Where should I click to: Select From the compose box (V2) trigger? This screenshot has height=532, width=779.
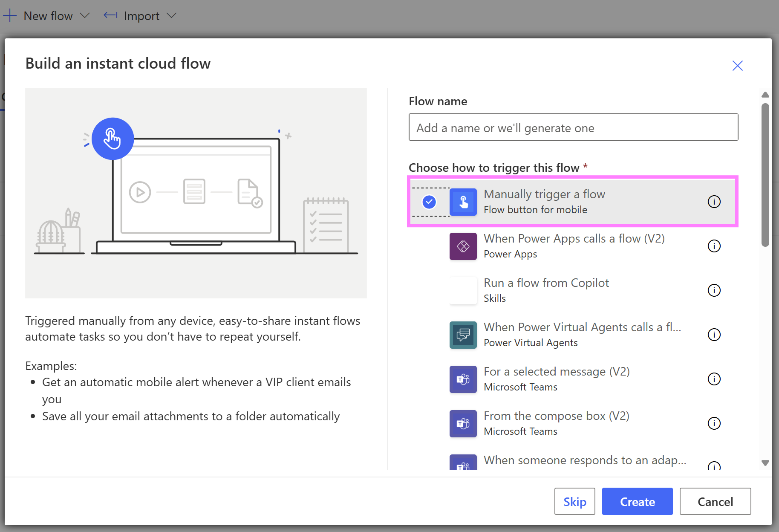coord(573,423)
